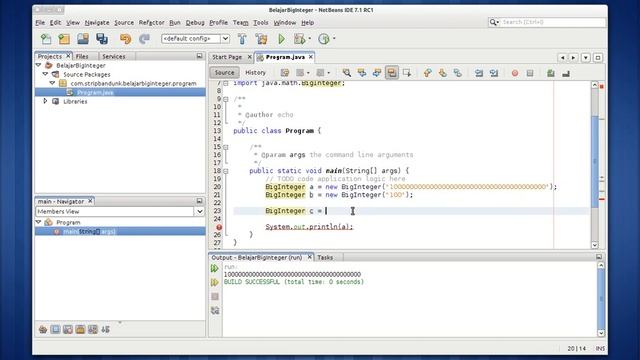Click the Last Edit icon in editor toolbar
The height and width of the screenshot is (360, 640).
[284, 73]
